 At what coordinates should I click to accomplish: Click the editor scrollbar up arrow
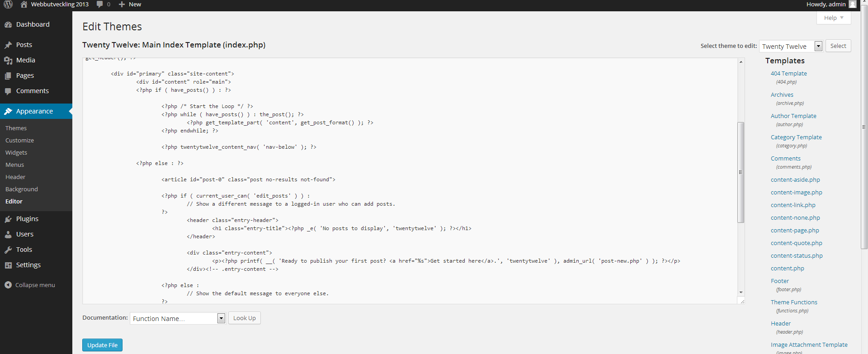pos(741,62)
